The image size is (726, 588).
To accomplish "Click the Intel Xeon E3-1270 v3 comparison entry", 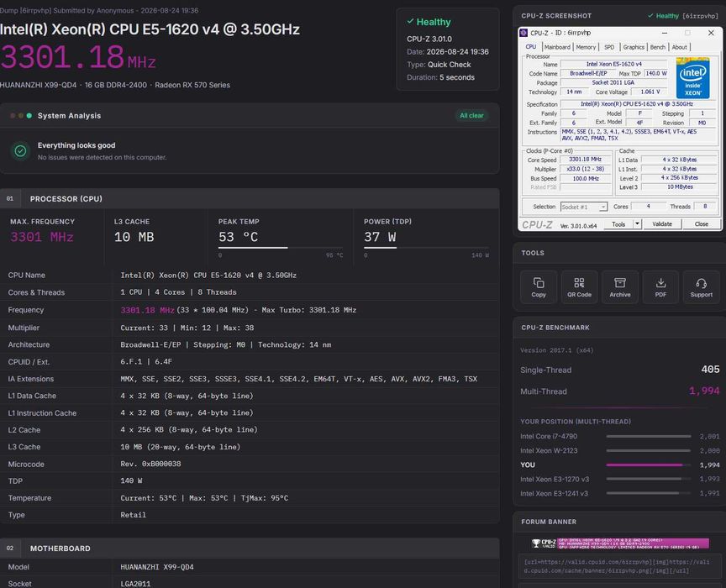I will click(x=619, y=479).
